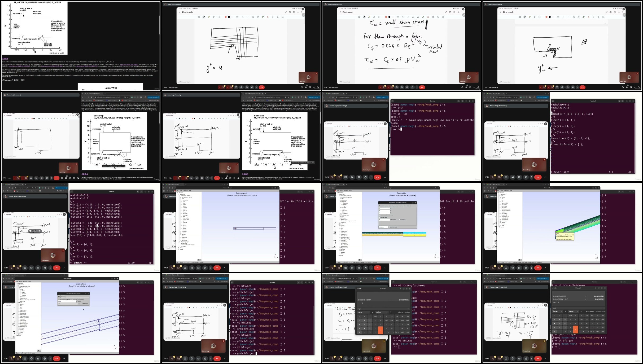Click the terminal search icon in the 17:20 frame

click(x=458, y=101)
